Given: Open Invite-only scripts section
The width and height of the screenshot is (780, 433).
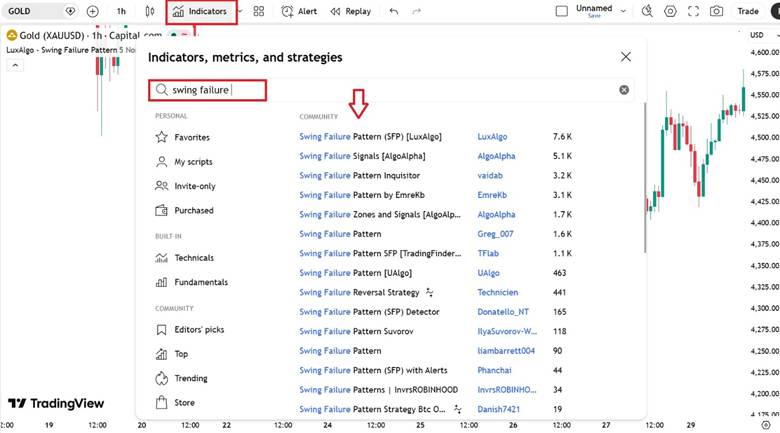Looking at the screenshot, I should [x=185, y=186].
